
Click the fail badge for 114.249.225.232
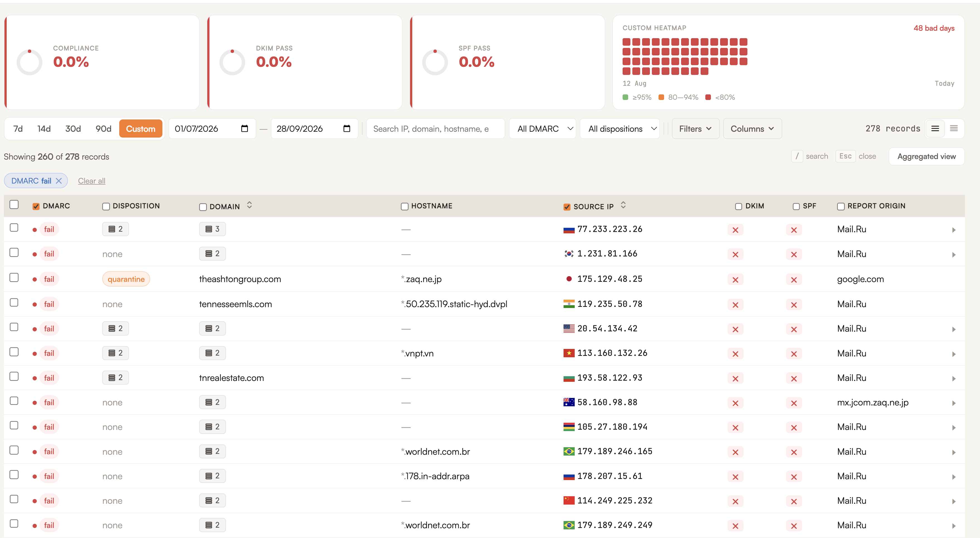(x=49, y=501)
